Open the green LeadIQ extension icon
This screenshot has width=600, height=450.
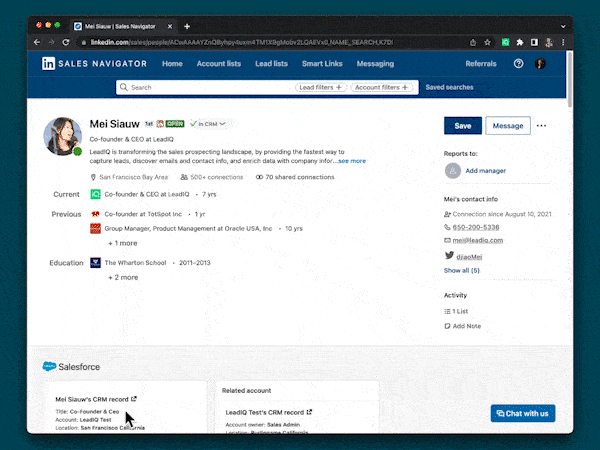tap(505, 42)
